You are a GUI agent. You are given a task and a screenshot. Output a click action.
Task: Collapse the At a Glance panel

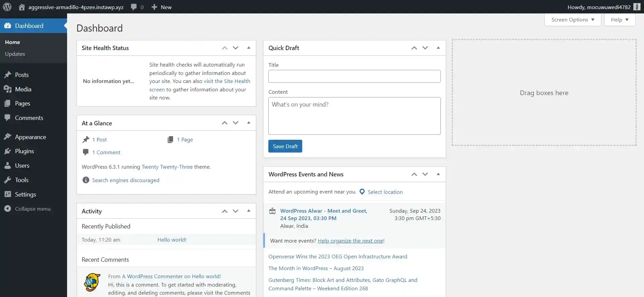[x=249, y=123]
